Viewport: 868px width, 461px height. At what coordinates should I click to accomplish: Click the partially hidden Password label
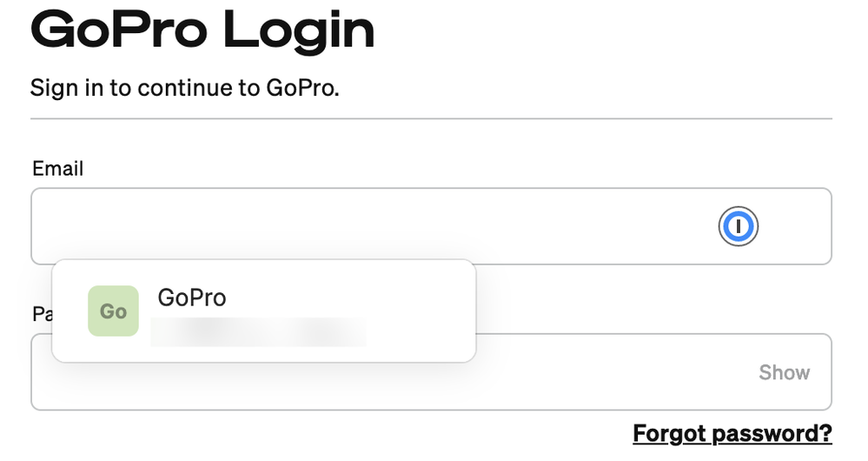42,314
